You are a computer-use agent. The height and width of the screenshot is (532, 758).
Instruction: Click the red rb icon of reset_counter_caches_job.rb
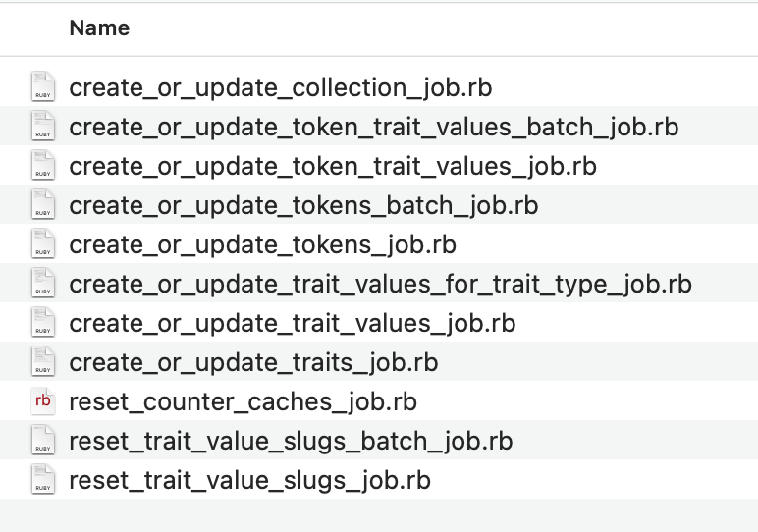coord(42,401)
